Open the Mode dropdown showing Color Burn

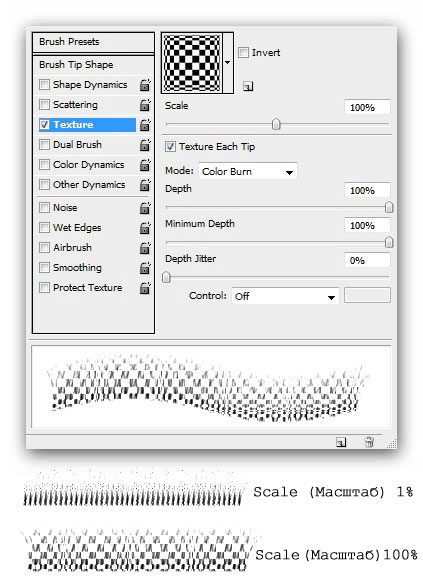click(x=248, y=172)
